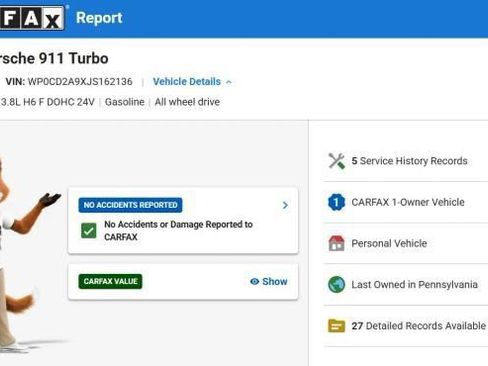The width and height of the screenshot is (488, 366).
Task: Click No Accidents or Damage Reported text
Action: (178, 231)
